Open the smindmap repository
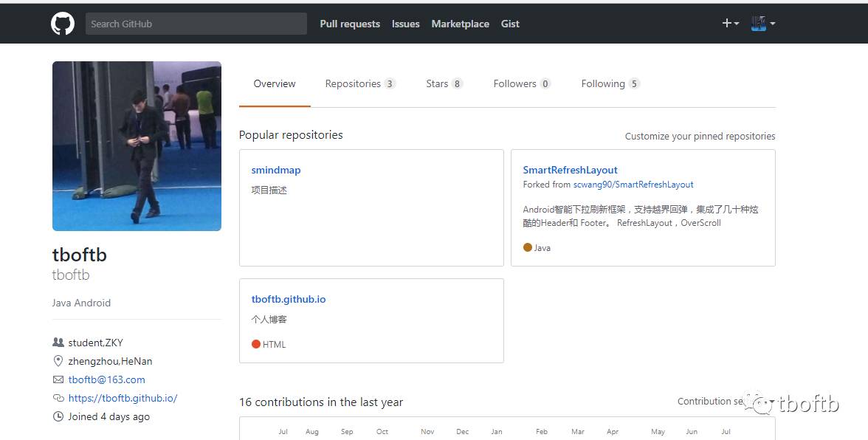The image size is (868, 440). pos(276,170)
